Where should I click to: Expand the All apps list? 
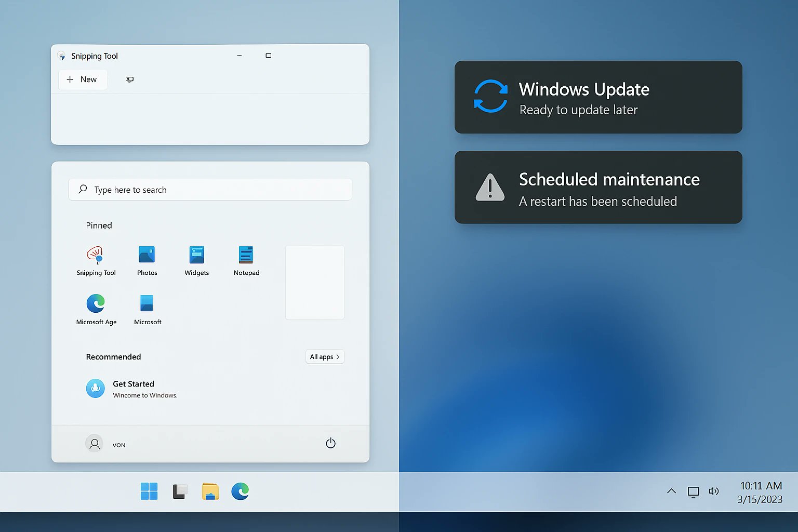point(325,357)
